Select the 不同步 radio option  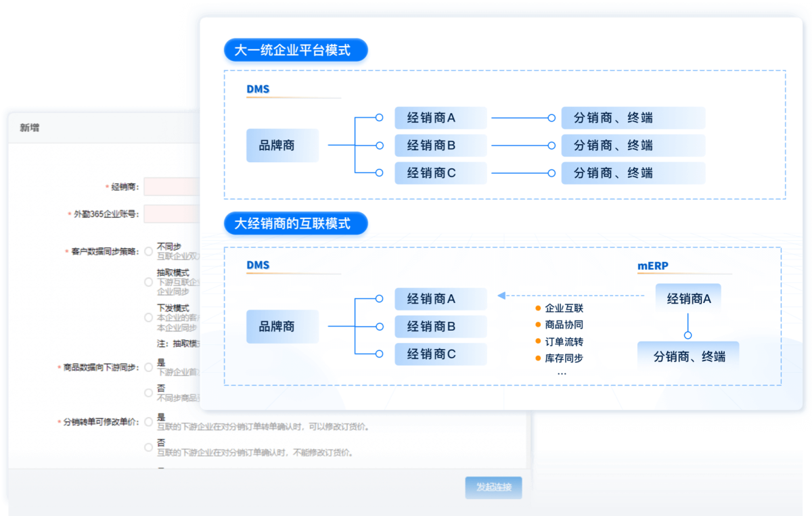tap(149, 252)
